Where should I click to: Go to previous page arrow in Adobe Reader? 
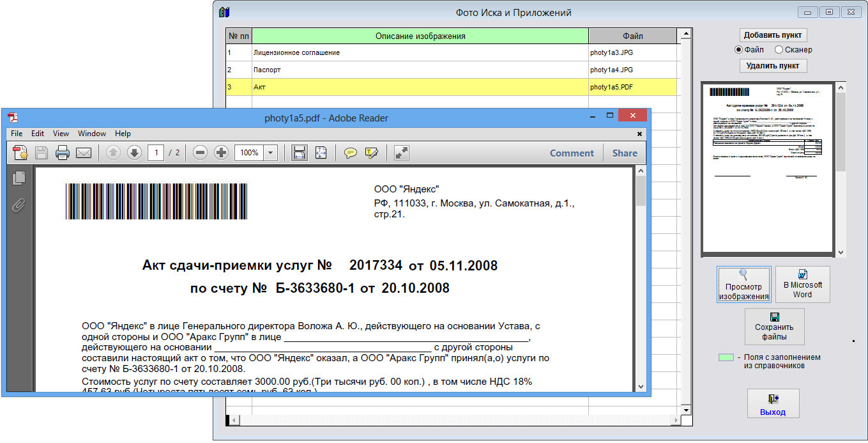[113, 153]
